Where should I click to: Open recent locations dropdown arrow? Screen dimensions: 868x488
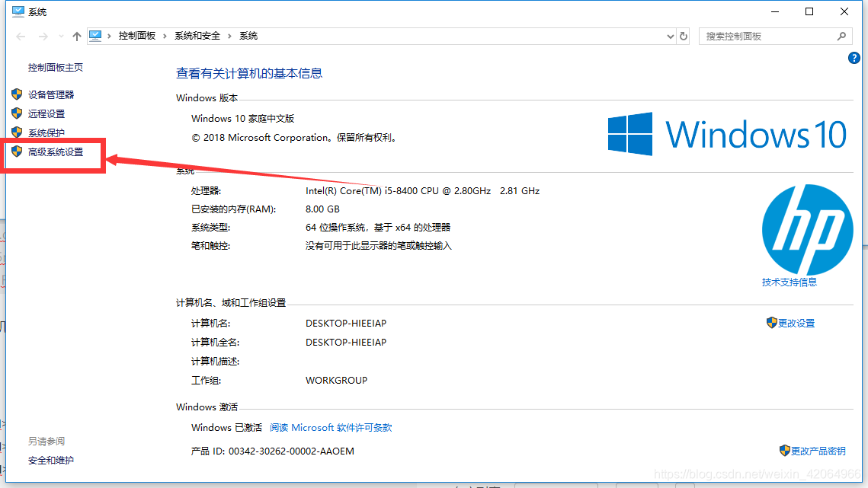click(x=61, y=37)
